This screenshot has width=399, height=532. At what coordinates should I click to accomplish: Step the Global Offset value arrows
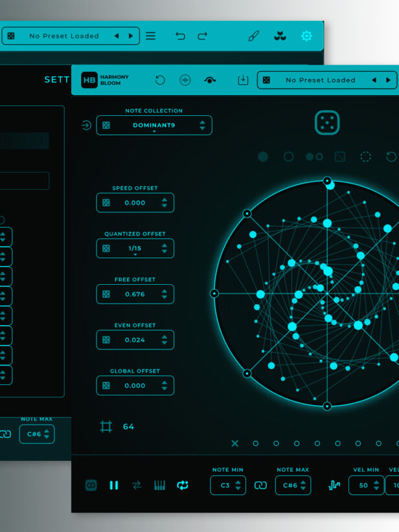[x=165, y=386]
